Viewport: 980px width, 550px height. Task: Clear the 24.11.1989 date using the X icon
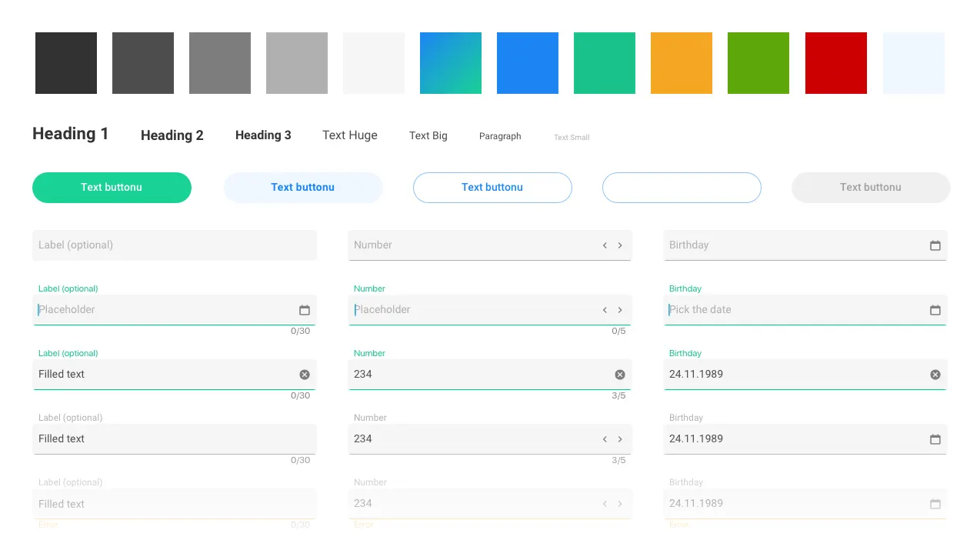click(x=935, y=375)
